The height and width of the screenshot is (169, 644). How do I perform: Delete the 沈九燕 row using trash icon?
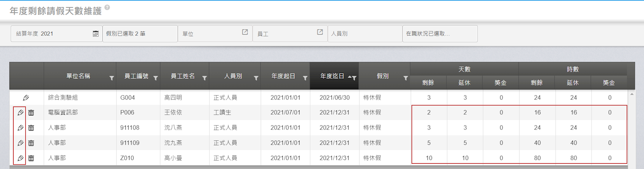(31, 143)
